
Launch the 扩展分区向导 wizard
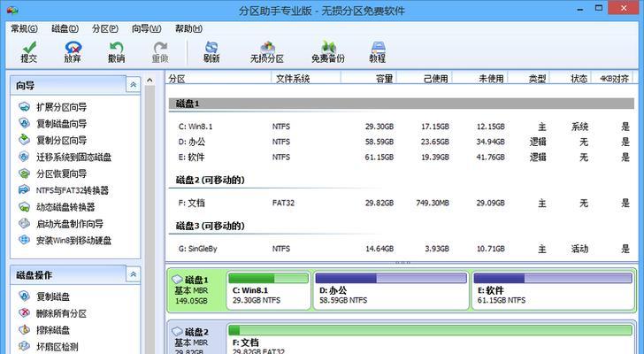[52, 107]
